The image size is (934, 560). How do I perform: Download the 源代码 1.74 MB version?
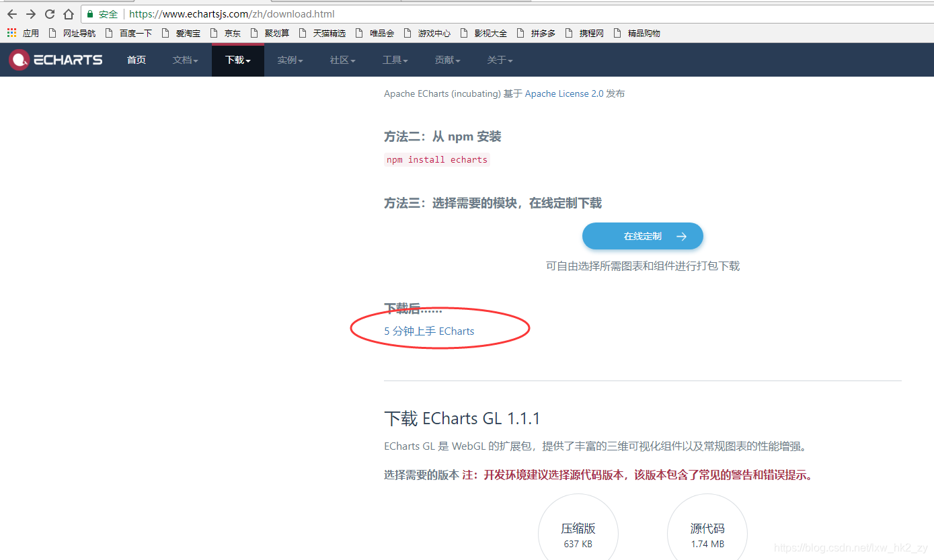point(707,534)
